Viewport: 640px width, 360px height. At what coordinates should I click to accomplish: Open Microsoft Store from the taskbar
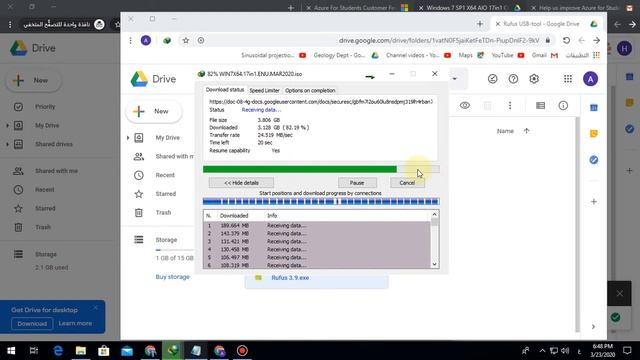coord(104,351)
